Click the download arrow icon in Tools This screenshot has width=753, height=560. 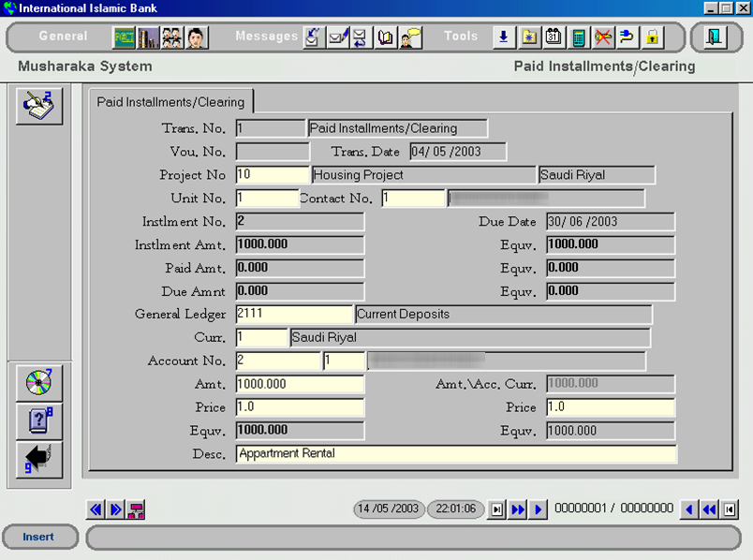point(504,37)
